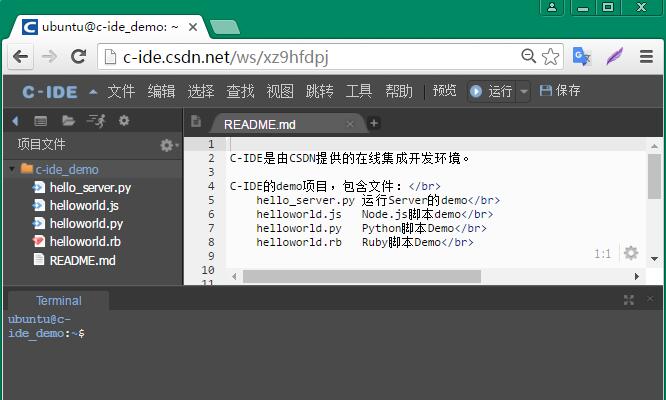Click the horizontal scrollbar left arrow
This screenshot has height=400, width=666.
pyautogui.click(x=234, y=276)
